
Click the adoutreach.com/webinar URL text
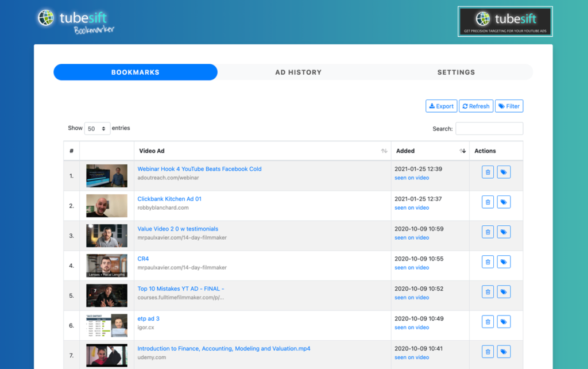click(x=168, y=178)
